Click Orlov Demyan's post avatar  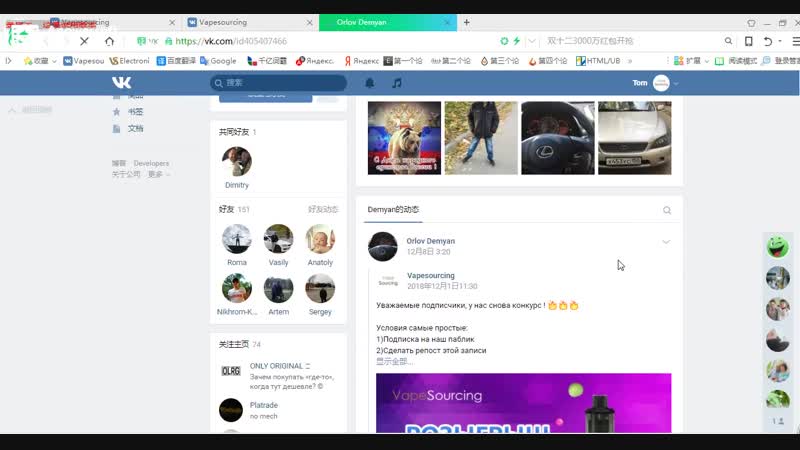click(x=383, y=246)
